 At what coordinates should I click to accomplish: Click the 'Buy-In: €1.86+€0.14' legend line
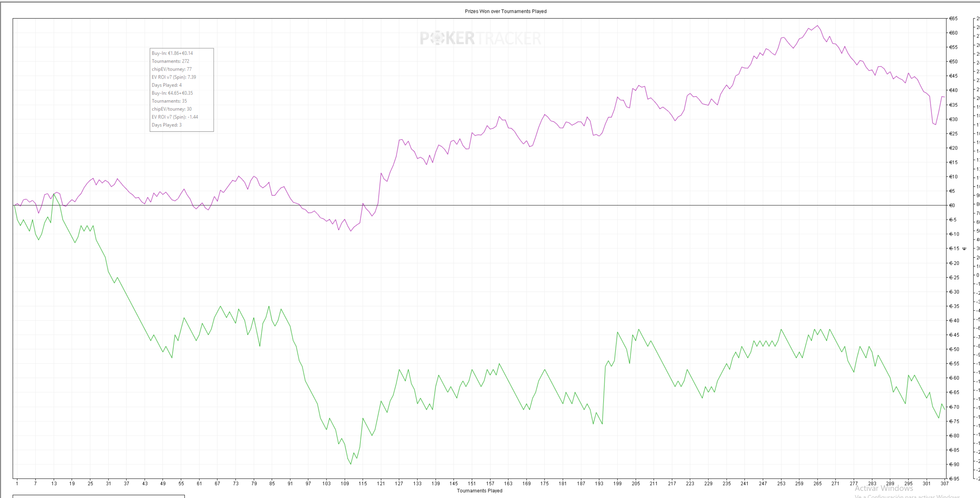[x=172, y=53]
